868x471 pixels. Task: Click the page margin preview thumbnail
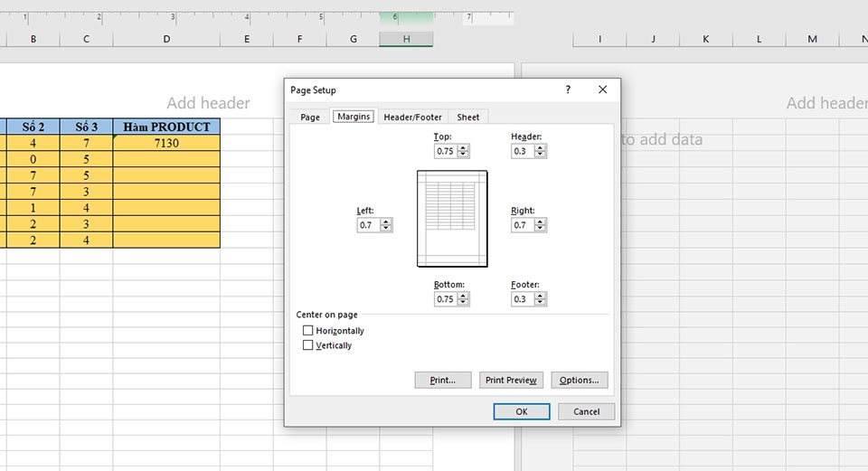(452, 219)
